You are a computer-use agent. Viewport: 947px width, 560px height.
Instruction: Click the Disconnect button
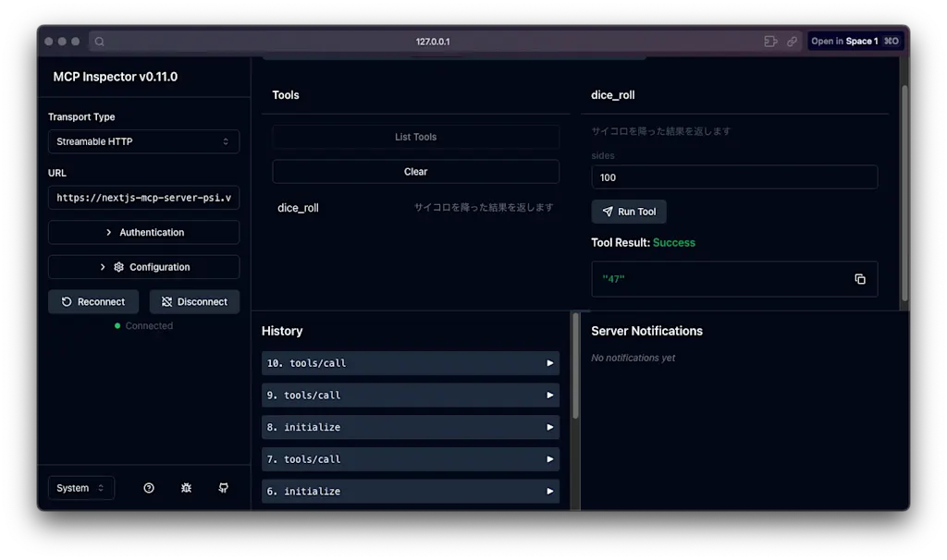(x=194, y=302)
